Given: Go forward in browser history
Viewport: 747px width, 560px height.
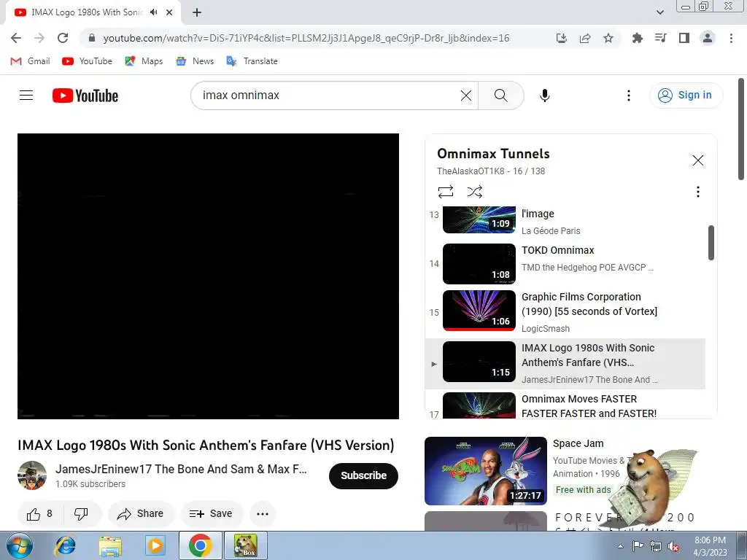Looking at the screenshot, I should pyautogui.click(x=39, y=38).
